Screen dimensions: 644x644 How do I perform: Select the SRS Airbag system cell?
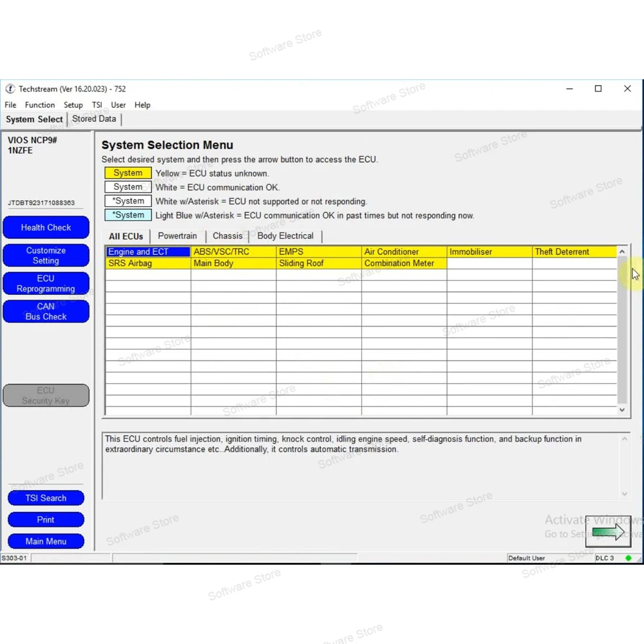(148, 263)
